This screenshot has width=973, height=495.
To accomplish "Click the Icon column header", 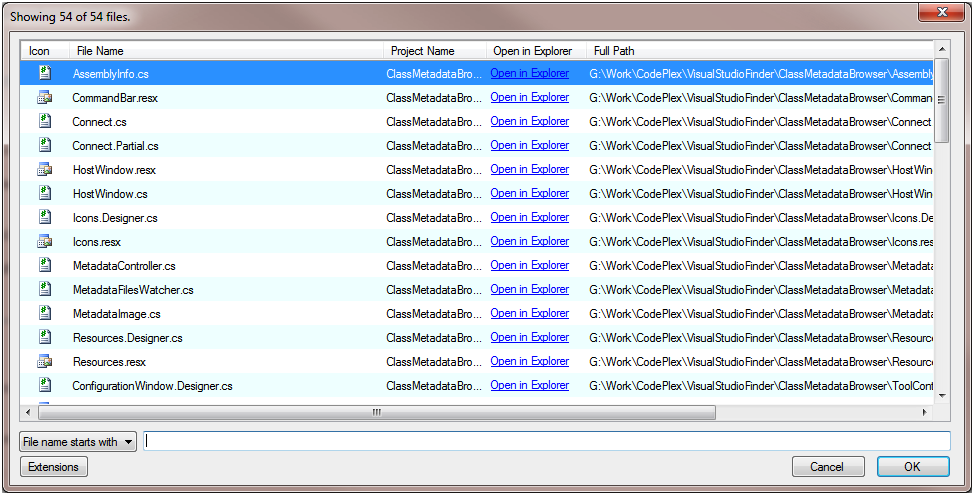I will pos(45,51).
